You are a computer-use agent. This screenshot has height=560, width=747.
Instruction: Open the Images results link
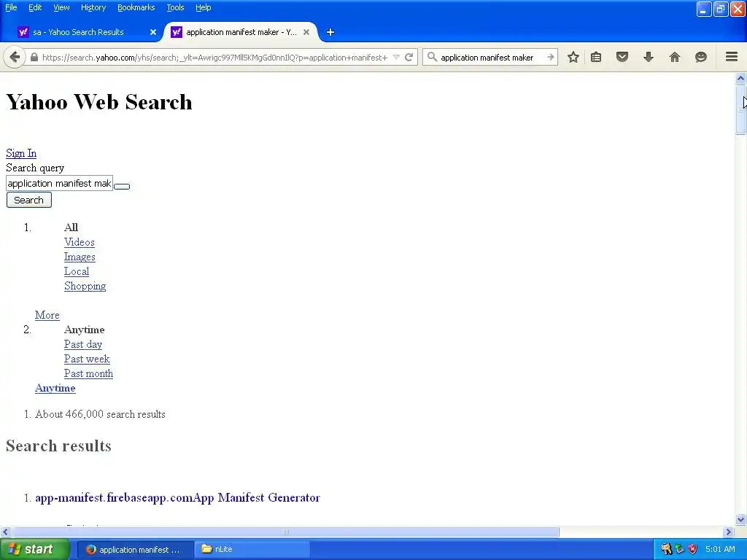tap(80, 257)
